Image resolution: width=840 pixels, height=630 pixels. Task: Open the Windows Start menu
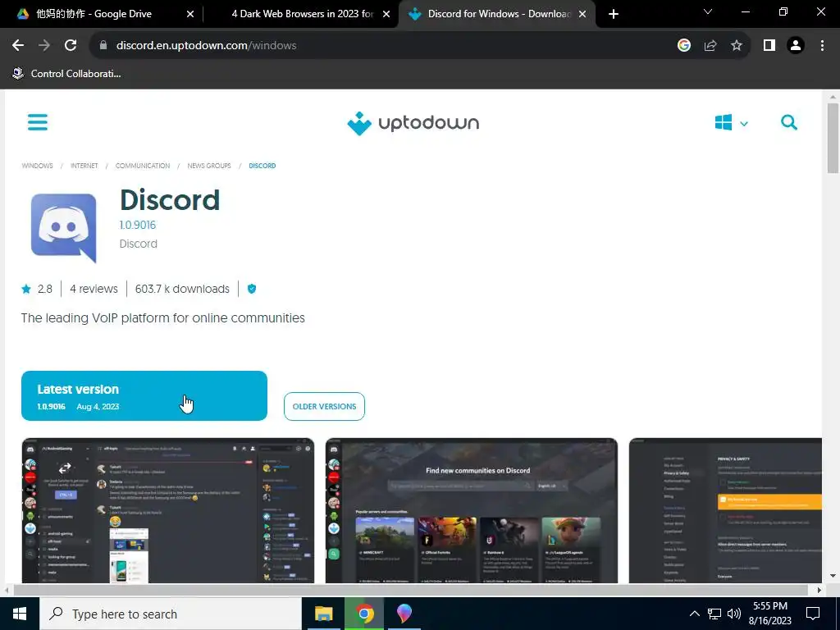click(20, 614)
